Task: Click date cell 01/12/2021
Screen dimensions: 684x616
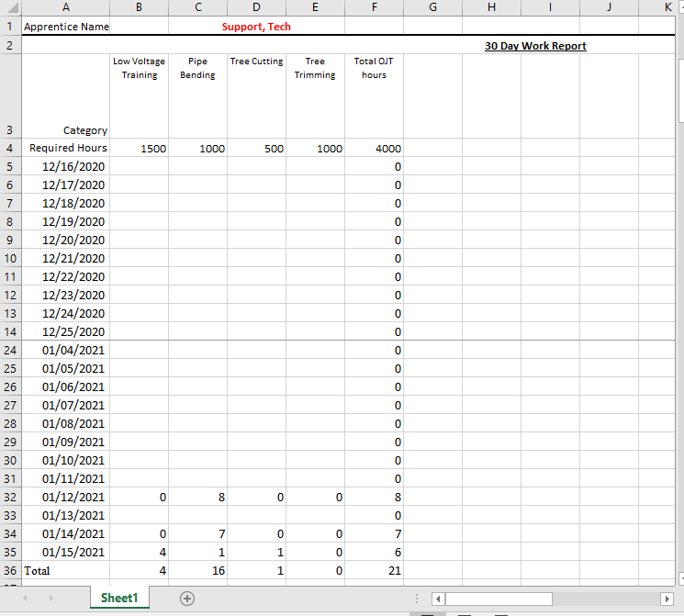Action: coord(66,497)
